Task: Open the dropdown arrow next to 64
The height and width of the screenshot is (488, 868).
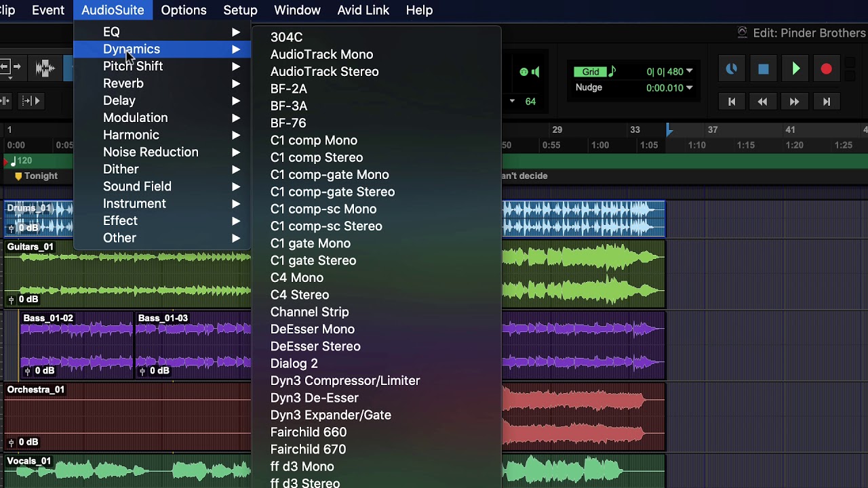Action: pos(512,101)
